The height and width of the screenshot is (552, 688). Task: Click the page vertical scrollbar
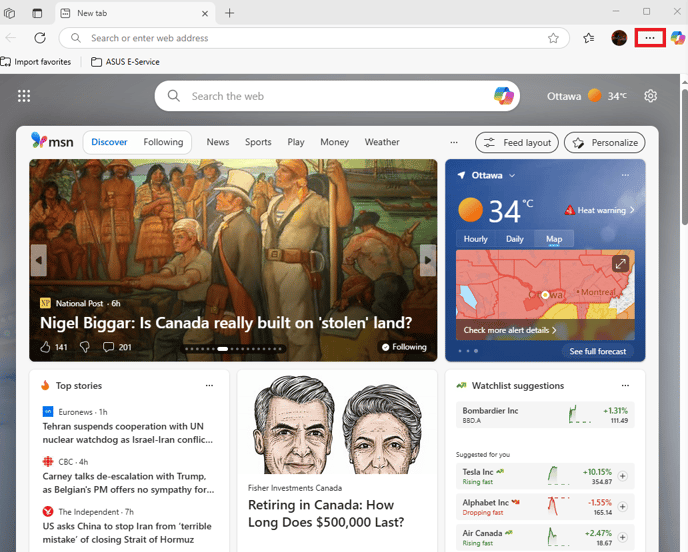[x=684, y=158]
